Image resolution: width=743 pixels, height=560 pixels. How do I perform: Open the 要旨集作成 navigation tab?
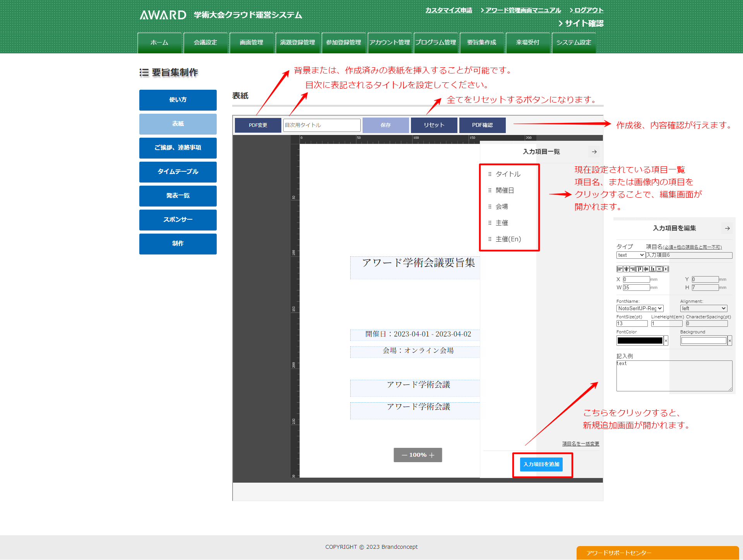[x=481, y=43]
